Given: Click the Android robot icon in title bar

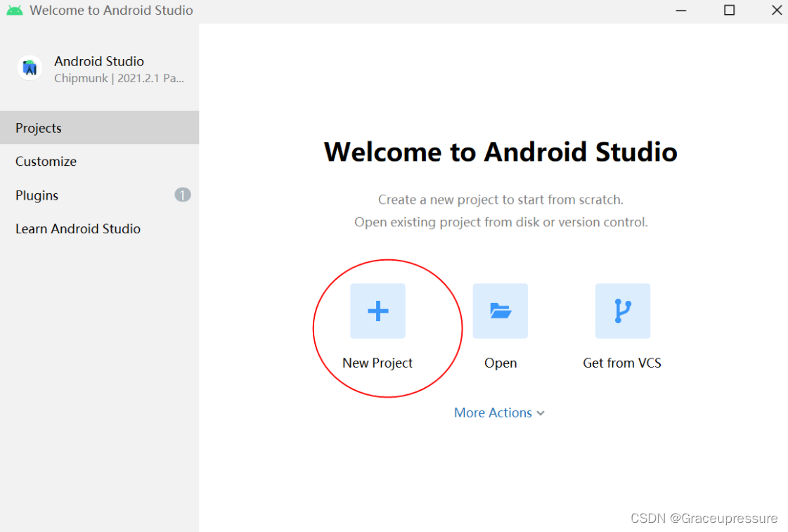Looking at the screenshot, I should 15,10.
